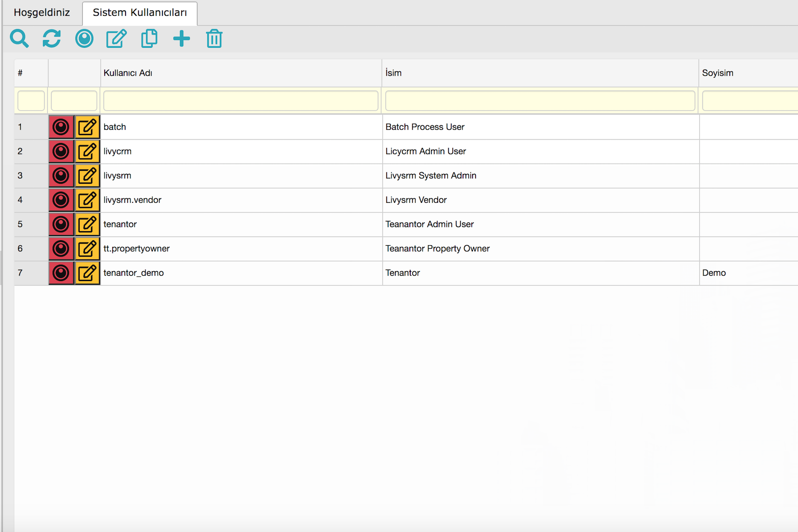Click the view record toolbar icon
Image resolution: width=798 pixels, height=532 pixels.
point(84,39)
